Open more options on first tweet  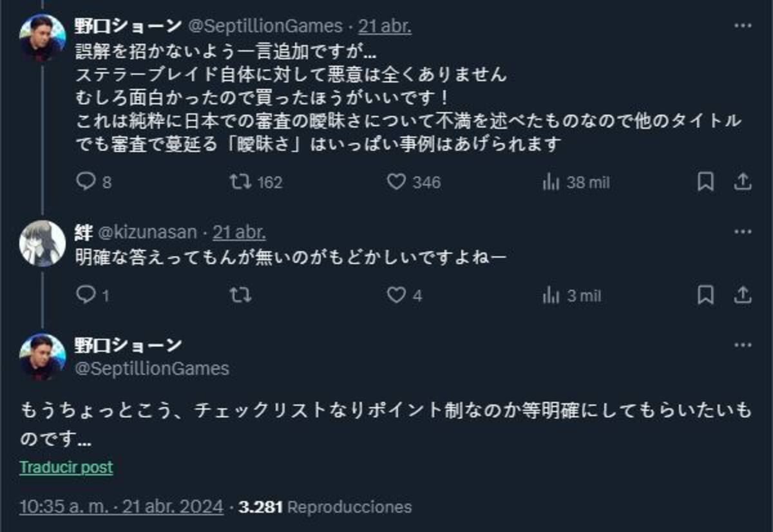click(743, 26)
